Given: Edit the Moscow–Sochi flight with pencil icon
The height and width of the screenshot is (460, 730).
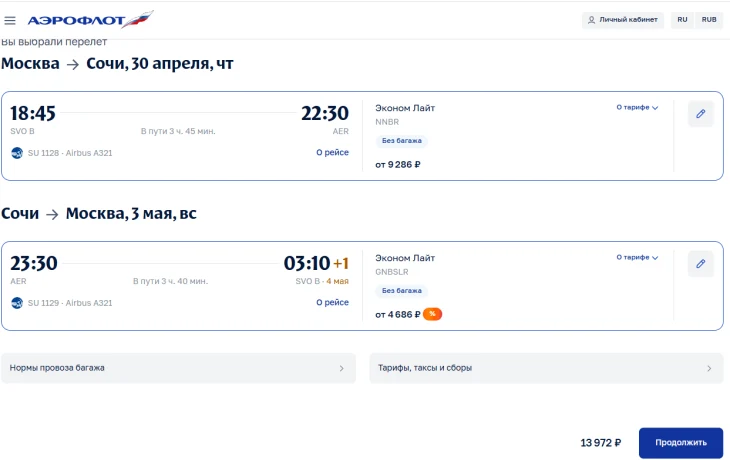Looking at the screenshot, I should pos(700,114).
